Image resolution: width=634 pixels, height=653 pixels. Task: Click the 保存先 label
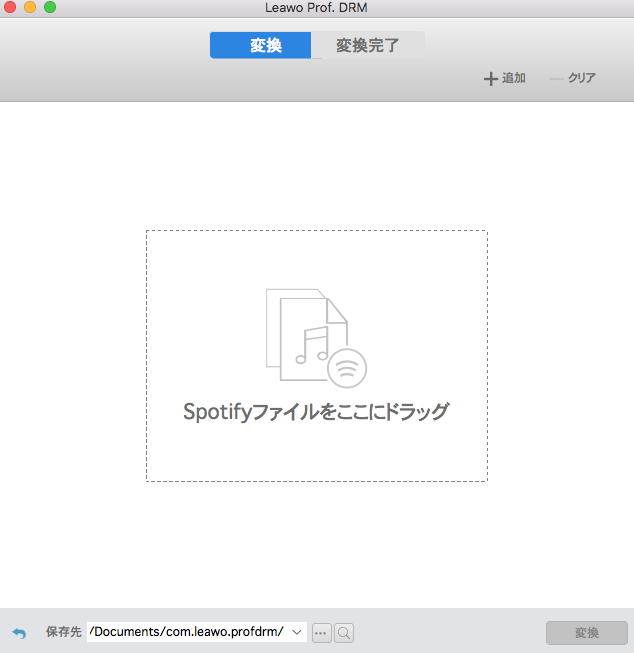point(63,632)
